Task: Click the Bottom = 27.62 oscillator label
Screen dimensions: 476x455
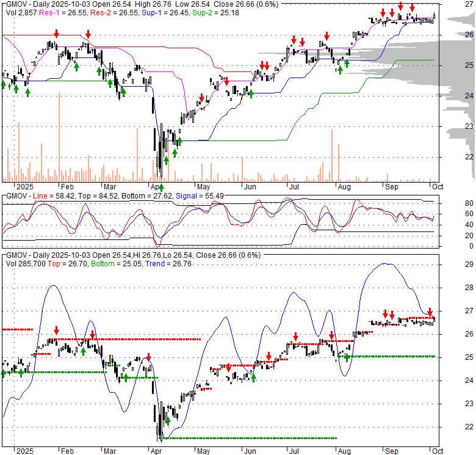Action: (146, 196)
